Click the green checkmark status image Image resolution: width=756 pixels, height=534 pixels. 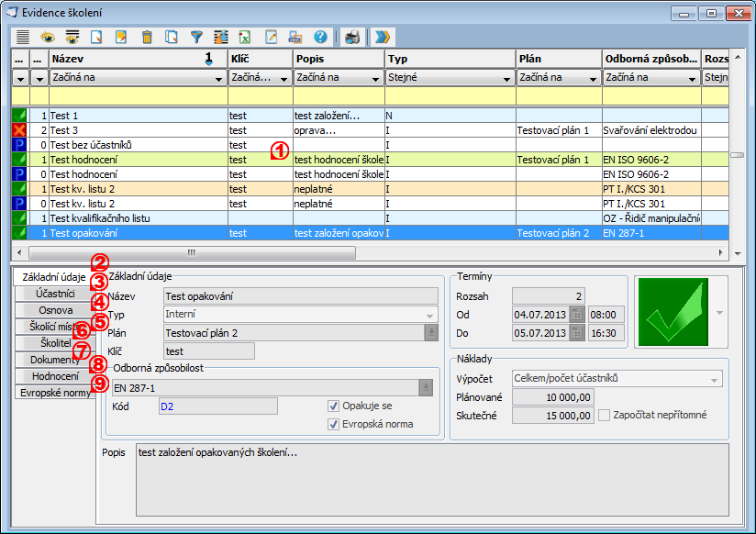(673, 312)
